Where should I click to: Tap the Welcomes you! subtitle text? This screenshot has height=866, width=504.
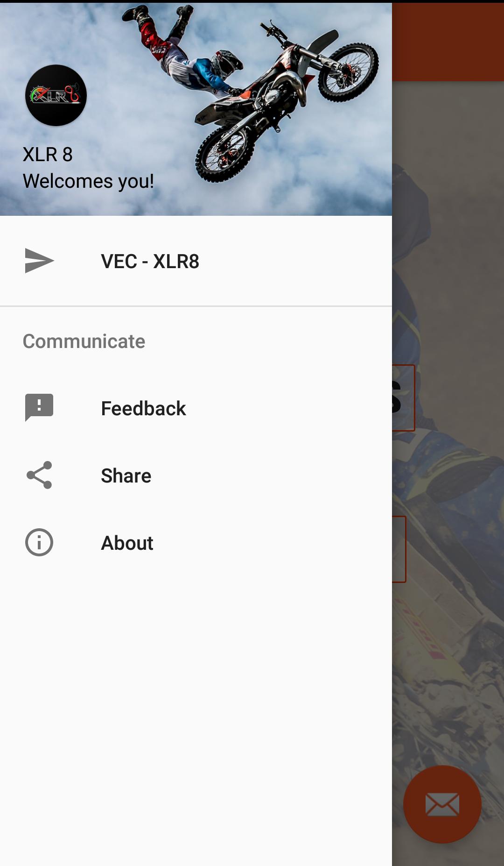click(88, 181)
